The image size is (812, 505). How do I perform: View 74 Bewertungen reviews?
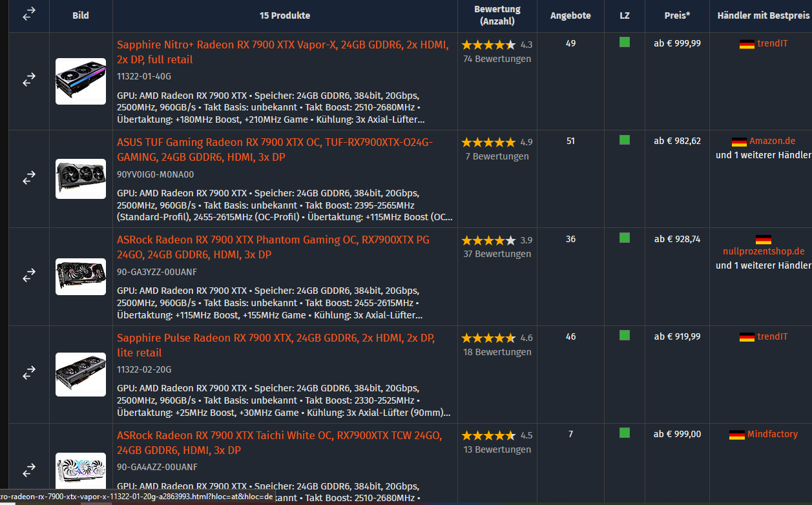[x=497, y=59]
